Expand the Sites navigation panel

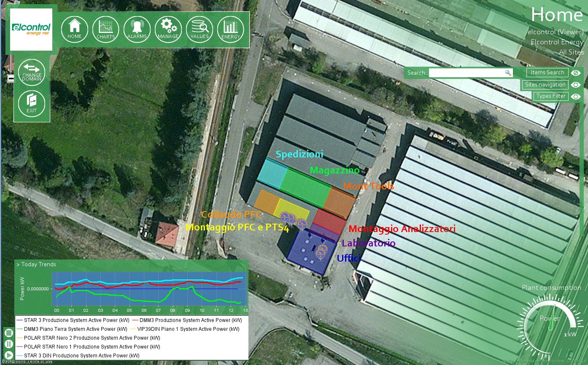pos(545,85)
